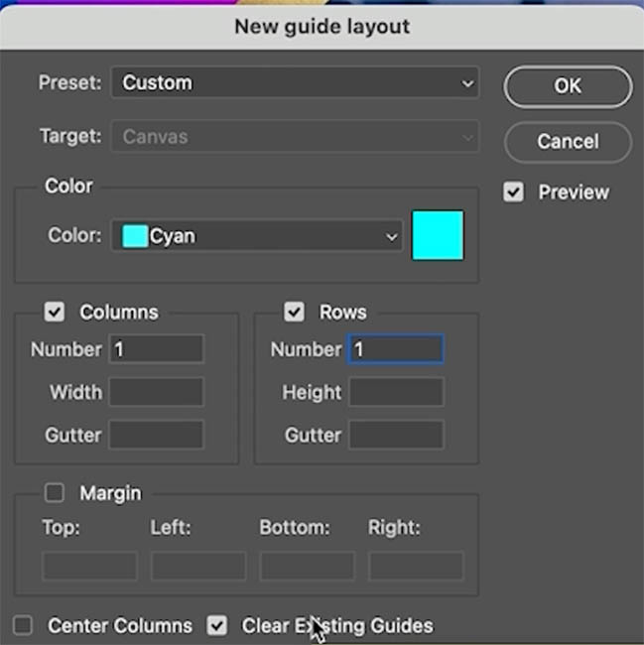Click the Rows Gutter field
This screenshot has height=645, width=644.
click(397, 435)
